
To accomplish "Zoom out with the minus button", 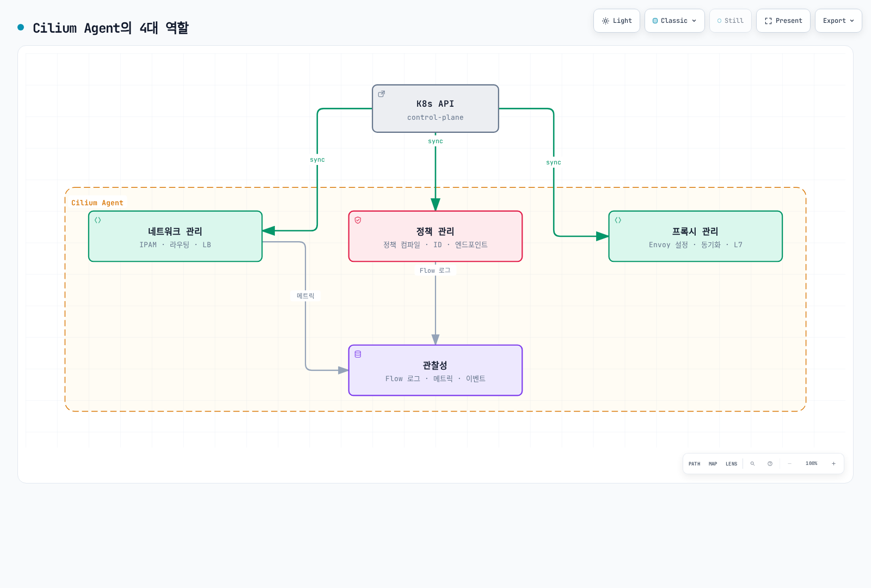I will pyautogui.click(x=789, y=464).
